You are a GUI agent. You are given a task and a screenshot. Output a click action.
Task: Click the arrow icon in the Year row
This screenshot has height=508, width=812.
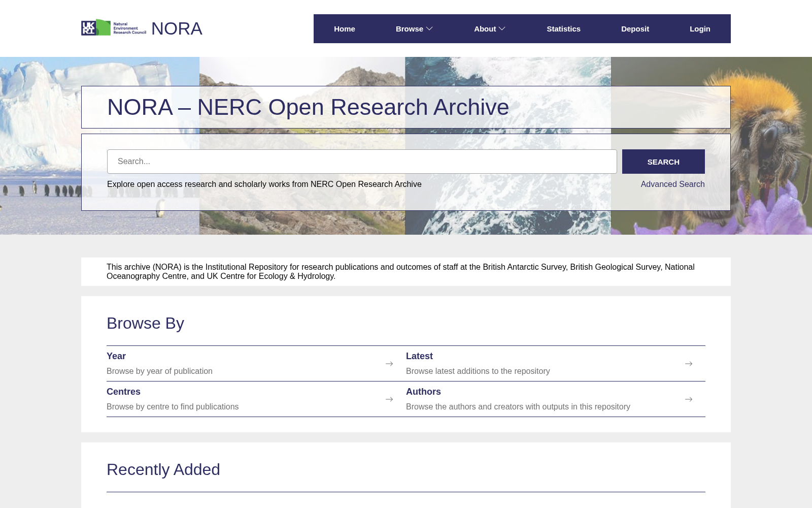pos(389,364)
